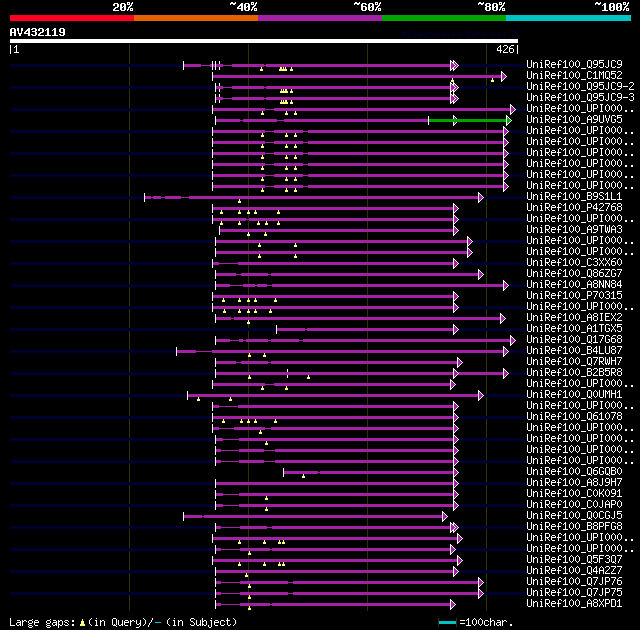Select the UniRef100_B8PFG8 label
Image resolution: width=640 pixels, height=630 pixels.
tap(574, 527)
